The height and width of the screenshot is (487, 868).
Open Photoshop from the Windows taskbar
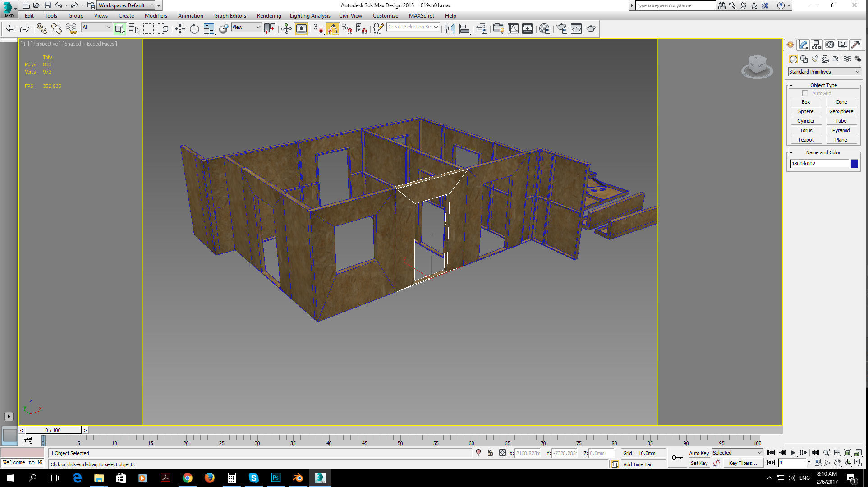click(x=276, y=478)
